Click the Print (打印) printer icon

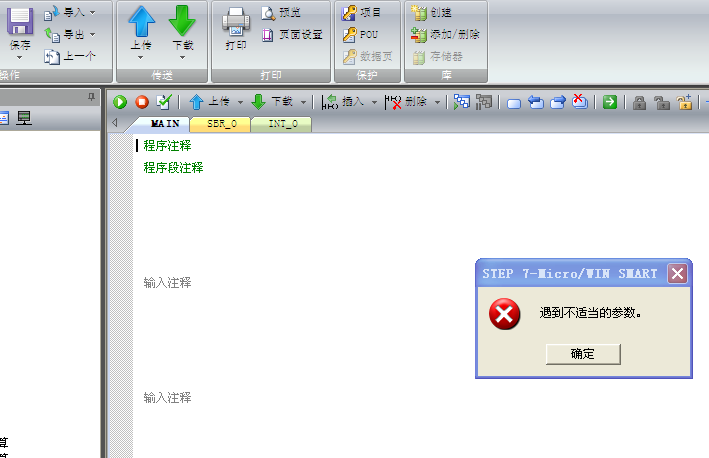click(236, 23)
